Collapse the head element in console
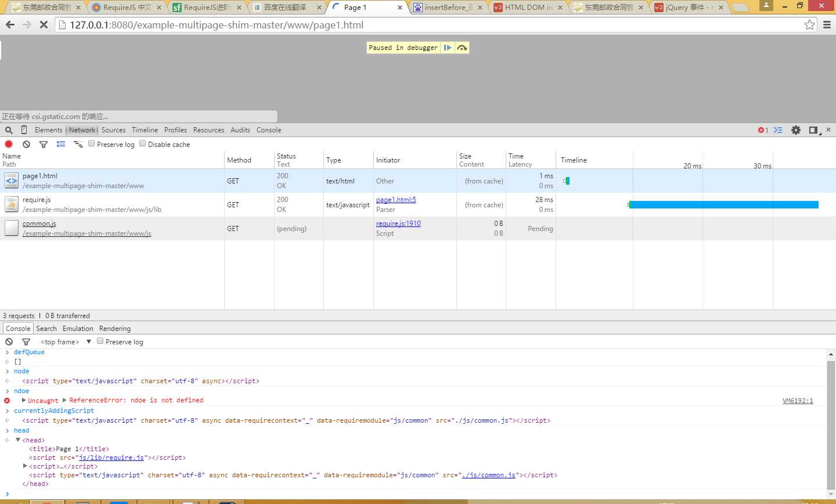This screenshot has height=504, width=836. [x=18, y=440]
